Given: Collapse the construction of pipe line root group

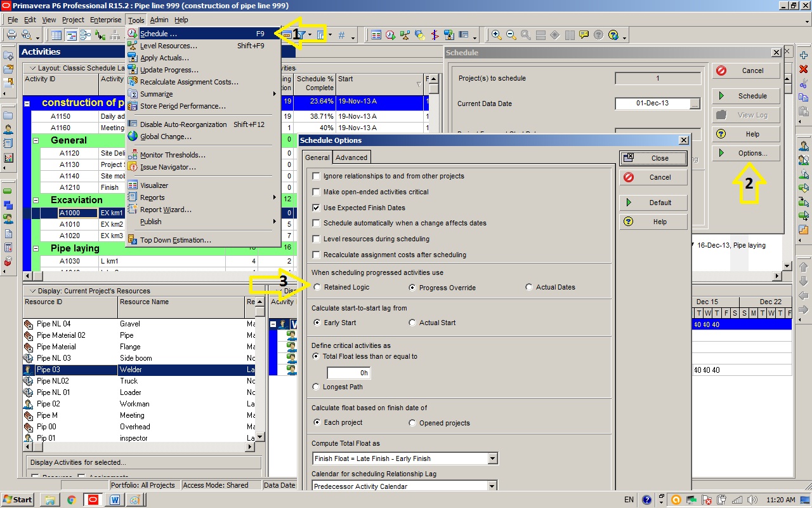Looking at the screenshot, I should pos(27,103).
